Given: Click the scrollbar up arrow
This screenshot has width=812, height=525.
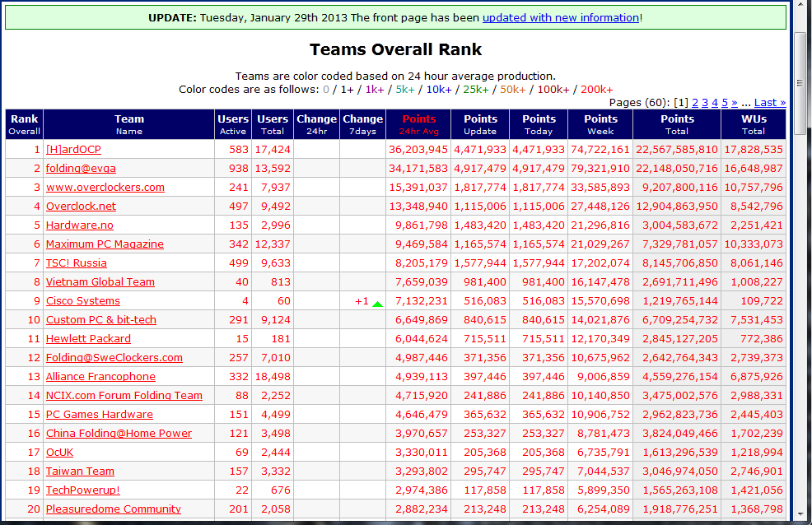Looking at the screenshot, I should (800, 7).
